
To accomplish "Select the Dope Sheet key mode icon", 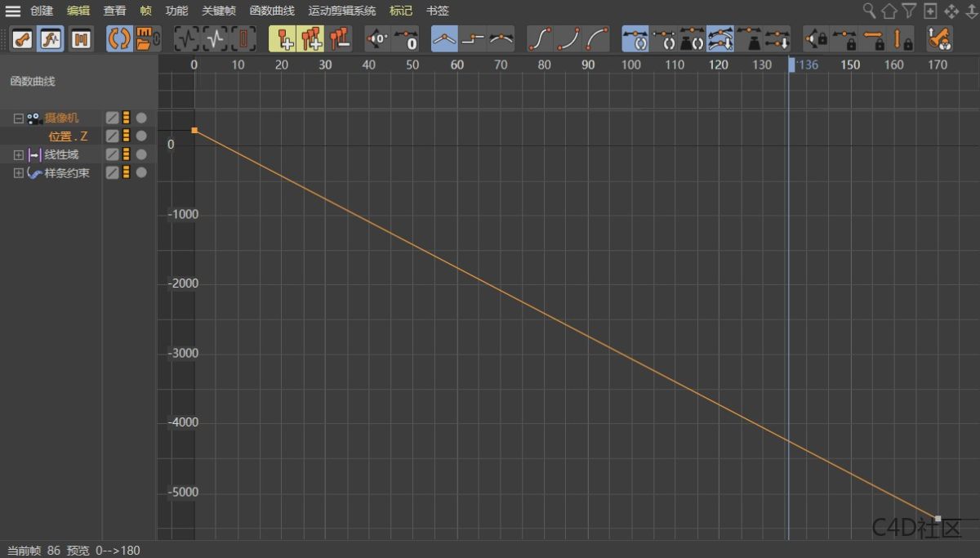I will click(22, 38).
